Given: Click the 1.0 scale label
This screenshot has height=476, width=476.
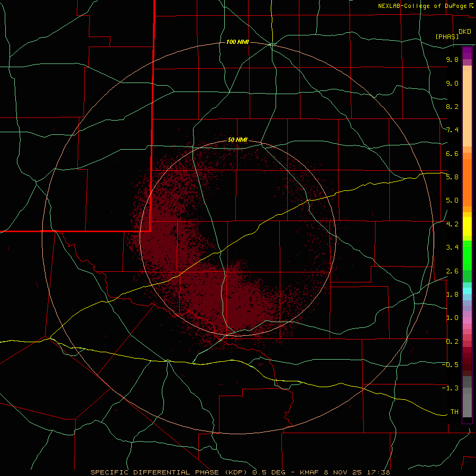Looking at the screenshot, I should point(452,318).
